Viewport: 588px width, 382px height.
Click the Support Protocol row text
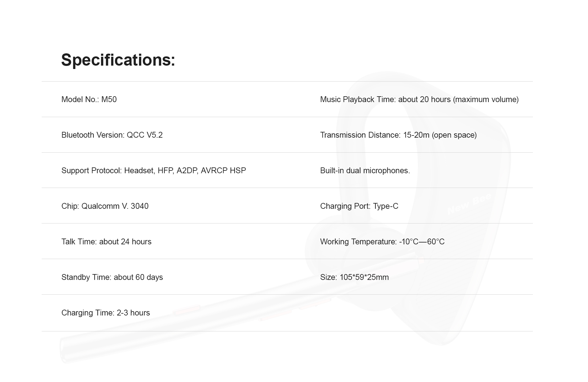(154, 170)
